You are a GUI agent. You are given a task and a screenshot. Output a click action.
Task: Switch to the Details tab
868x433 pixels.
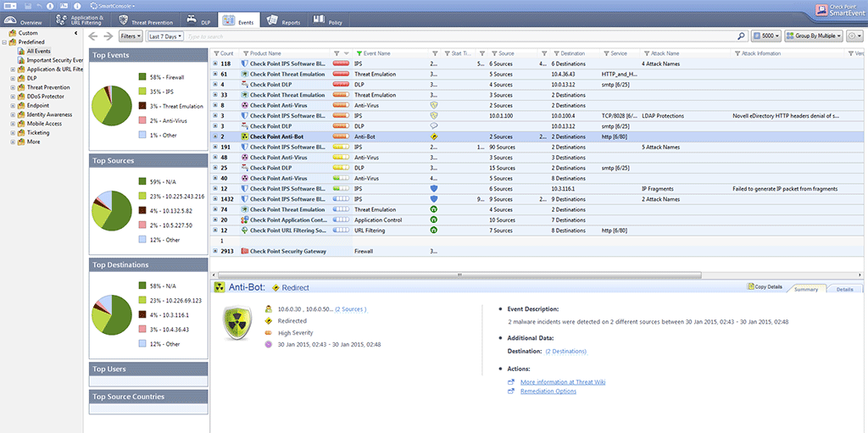[x=843, y=289]
